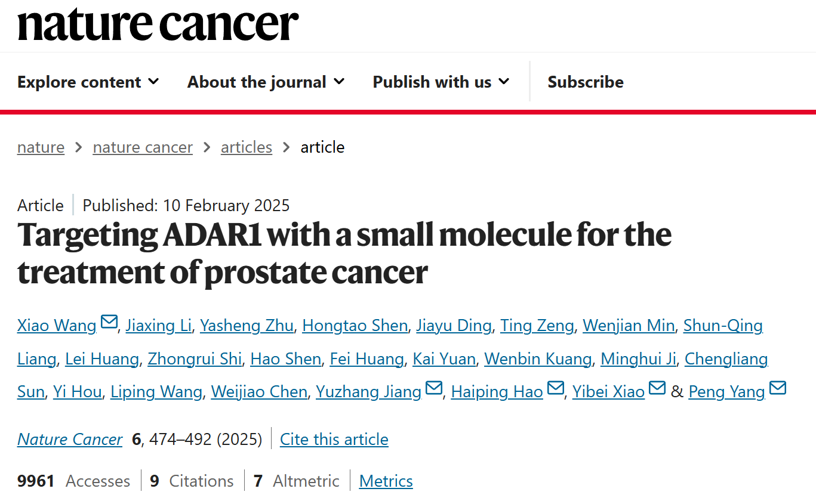816x504 pixels.
Task: Expand the Explore content dropdown
Action: coord(88,82)
